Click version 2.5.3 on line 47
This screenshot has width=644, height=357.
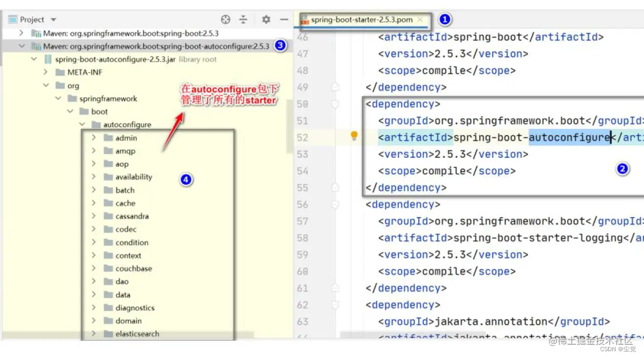pos(453,54)
